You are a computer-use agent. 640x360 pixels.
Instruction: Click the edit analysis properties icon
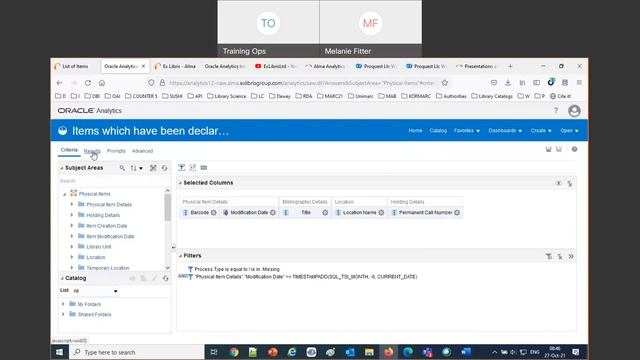click(193, 168)
